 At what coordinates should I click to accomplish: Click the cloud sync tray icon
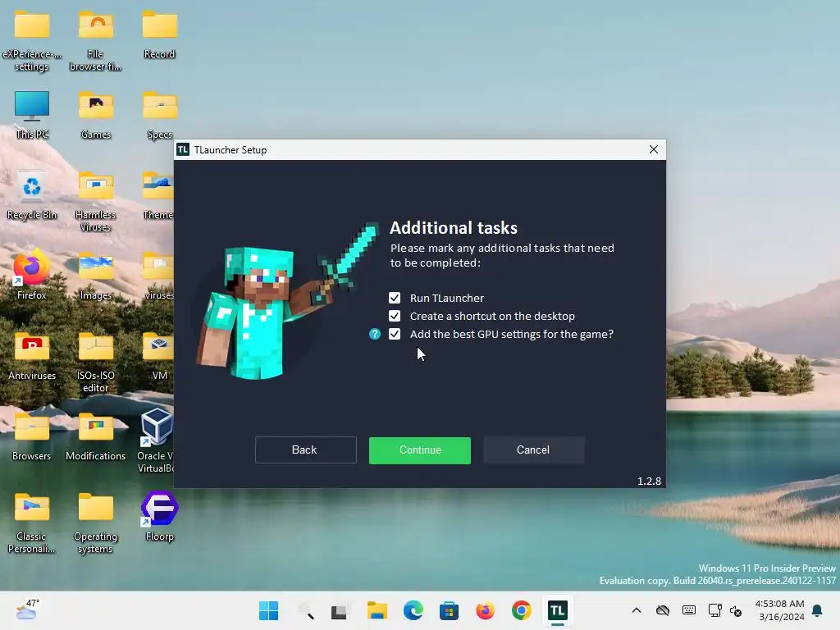click(663, 610)
